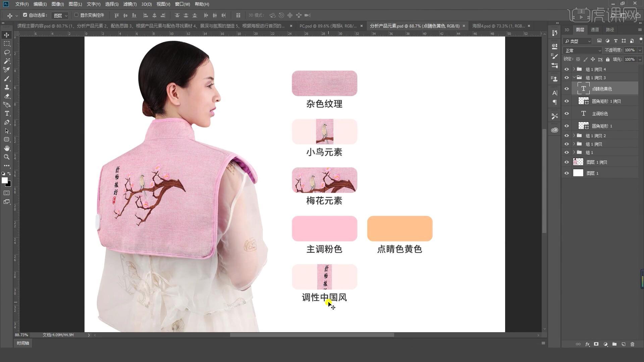Select the Lasso tool
The image size is (644, 362).
(x=7, y=52)
